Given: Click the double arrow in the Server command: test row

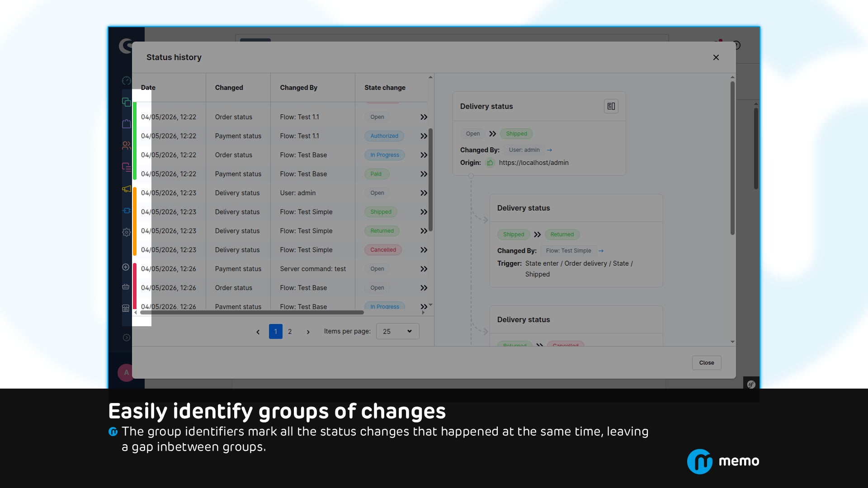Looking at the screenshot, I should 424,269.
